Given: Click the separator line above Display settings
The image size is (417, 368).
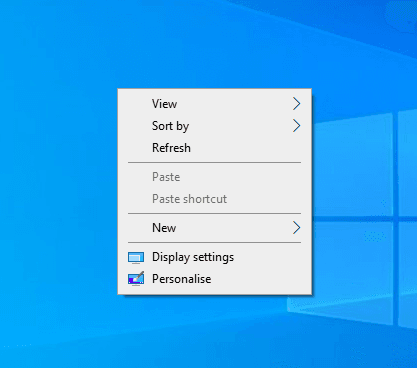Looking at the screenshot, I should (215, 242).
